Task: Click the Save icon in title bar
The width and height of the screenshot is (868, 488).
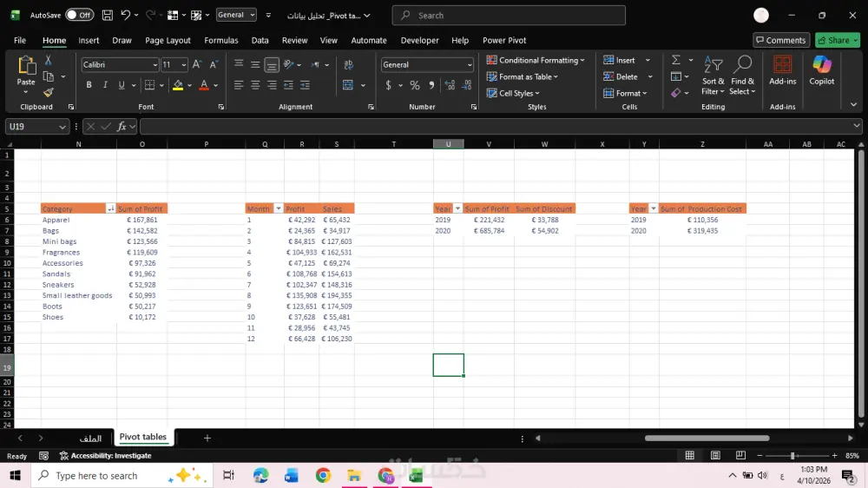Action: (x=108, y=16)
